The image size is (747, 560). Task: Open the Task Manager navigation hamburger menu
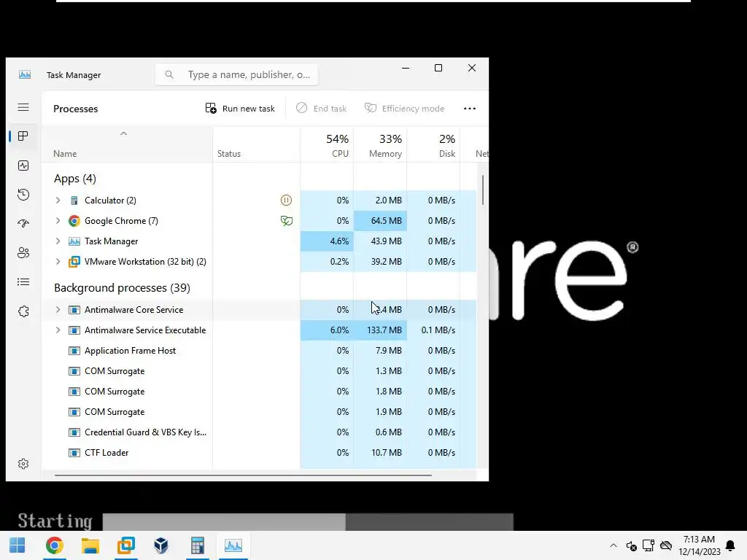pyautogui.click(x=23, y=108)
